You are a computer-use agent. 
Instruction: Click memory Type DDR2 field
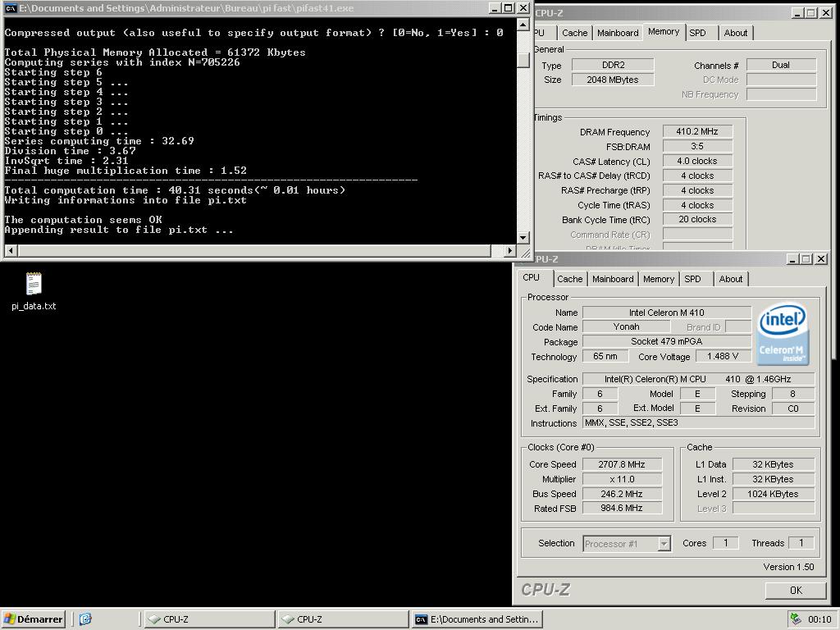(613, 66)
